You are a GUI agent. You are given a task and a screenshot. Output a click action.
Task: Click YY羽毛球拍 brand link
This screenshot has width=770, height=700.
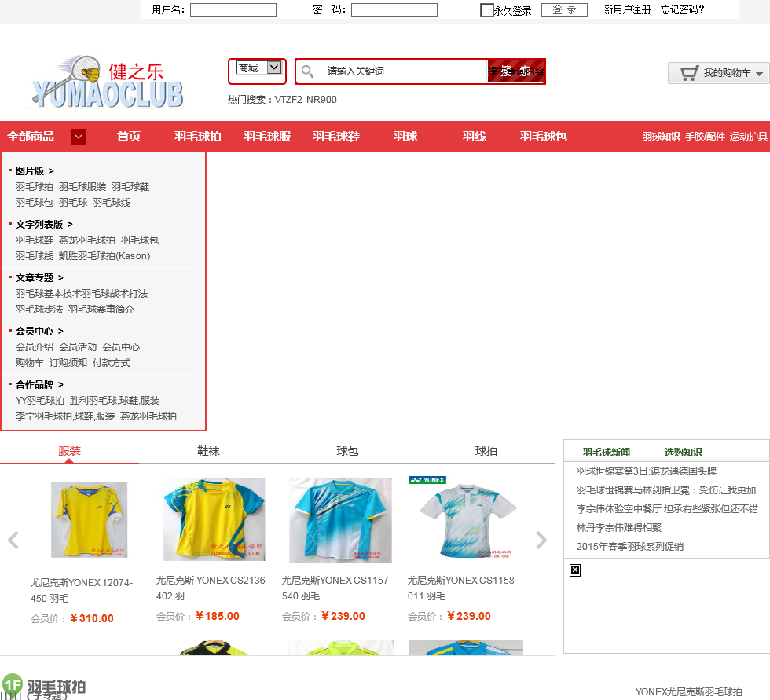click(40, 401)
